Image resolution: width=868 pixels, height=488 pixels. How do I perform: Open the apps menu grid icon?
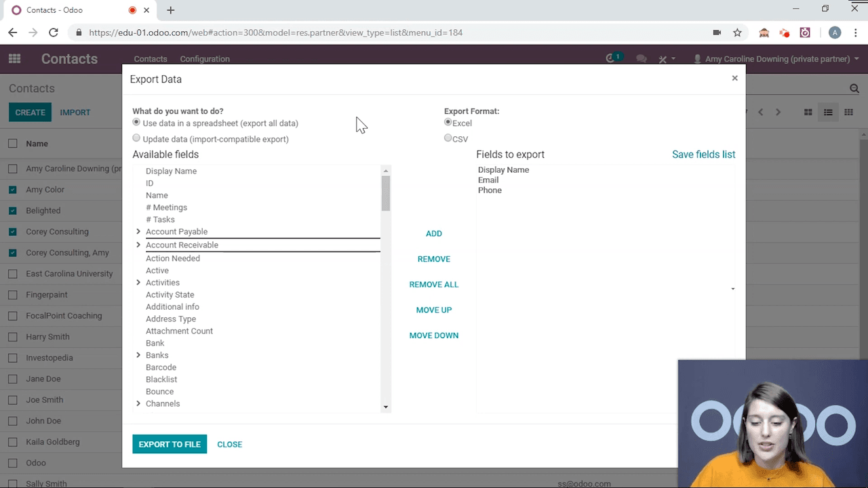pyautogui.click(x=14, y=59)
